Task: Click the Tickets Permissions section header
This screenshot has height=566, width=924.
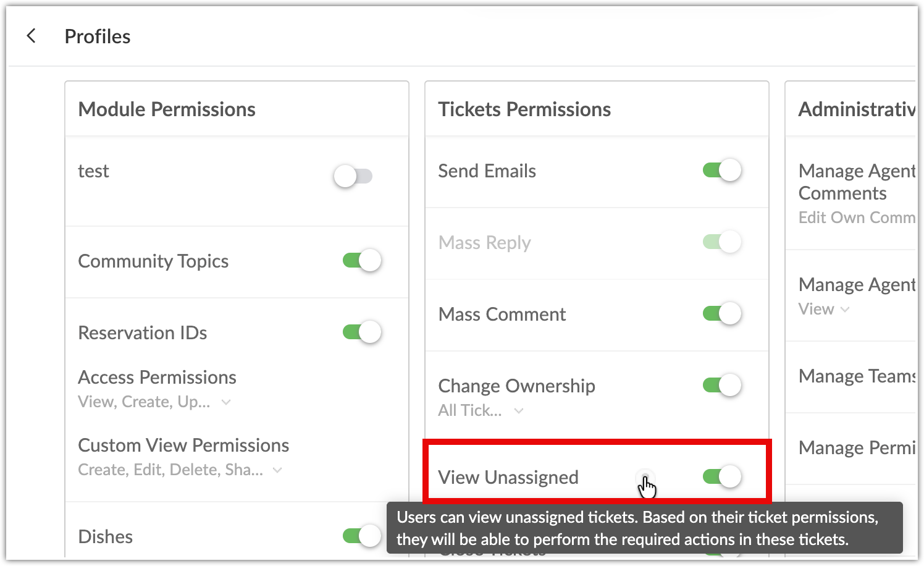Action: click(x=524, y=109)
